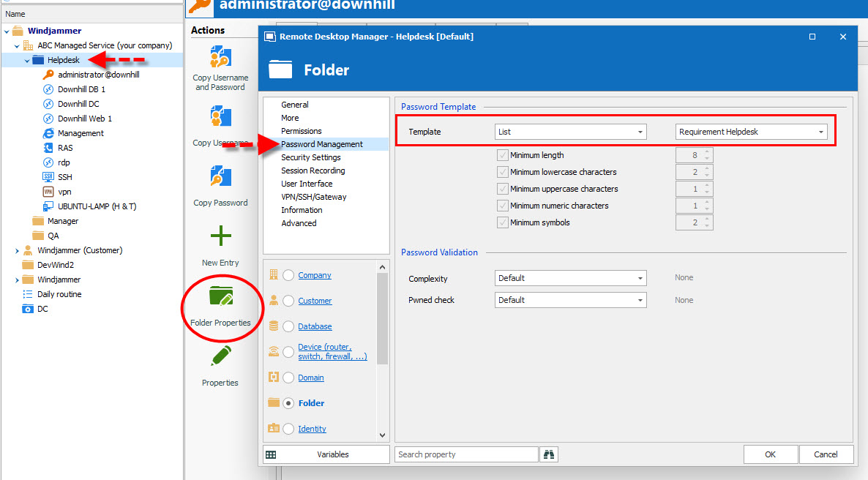Click the entry type list down arrow
This screenshot has height=480, width=868.
382,435
